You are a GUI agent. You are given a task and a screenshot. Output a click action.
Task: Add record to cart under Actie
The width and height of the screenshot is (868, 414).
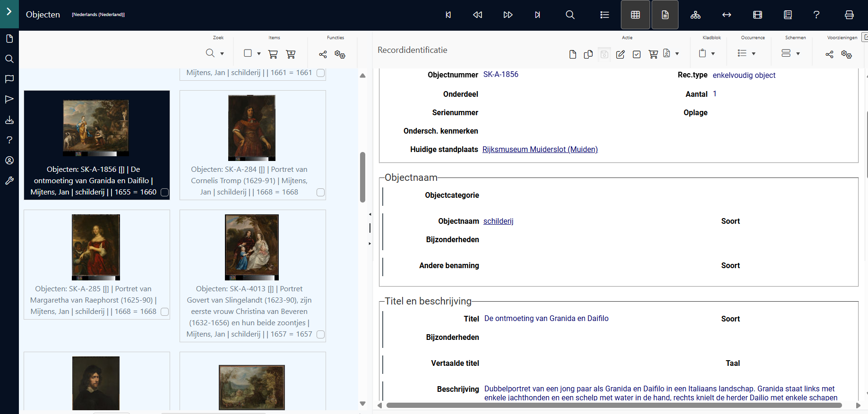(x=653, y=54)
